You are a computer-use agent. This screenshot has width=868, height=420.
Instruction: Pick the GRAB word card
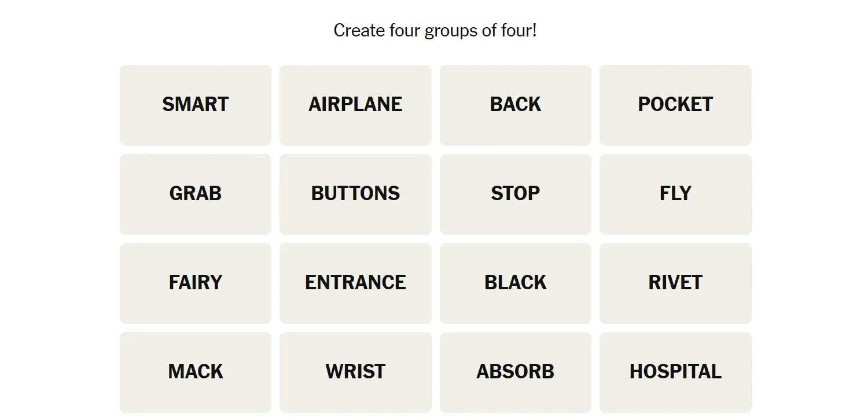tap(196, 194)
